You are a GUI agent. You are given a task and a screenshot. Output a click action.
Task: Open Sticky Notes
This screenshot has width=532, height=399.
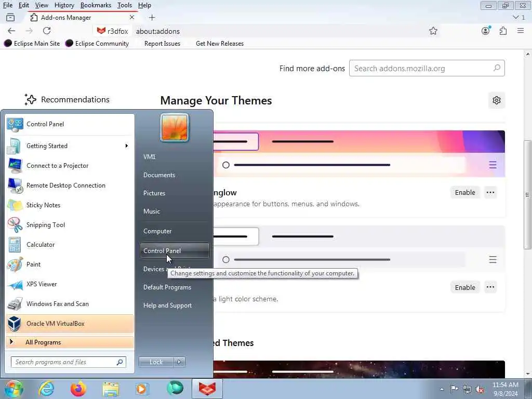[x=70, y=205]
